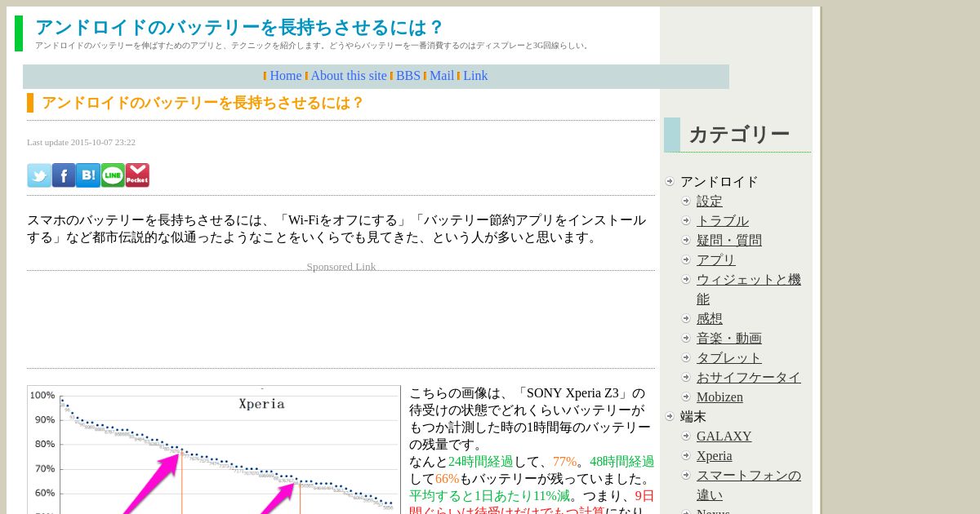
Task: Open the About this site menu link
Action: point(349,76)
